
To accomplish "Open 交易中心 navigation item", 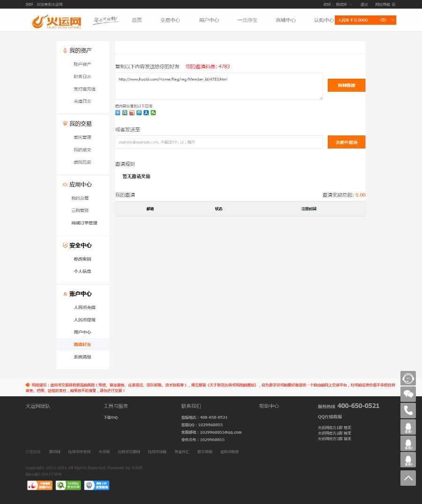I will [170, 20].
